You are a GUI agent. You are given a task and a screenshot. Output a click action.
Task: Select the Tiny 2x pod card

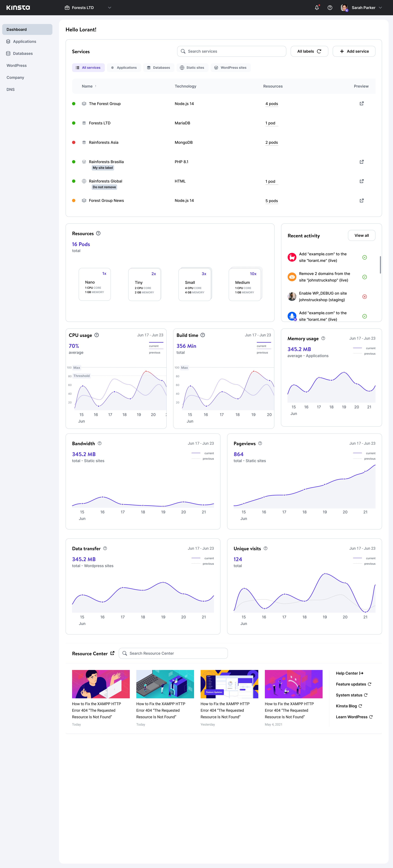[x=145, y=284]
